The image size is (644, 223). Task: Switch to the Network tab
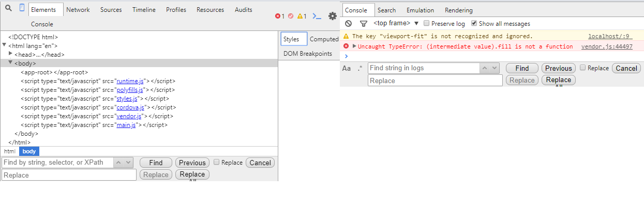(x=78, y=10)
